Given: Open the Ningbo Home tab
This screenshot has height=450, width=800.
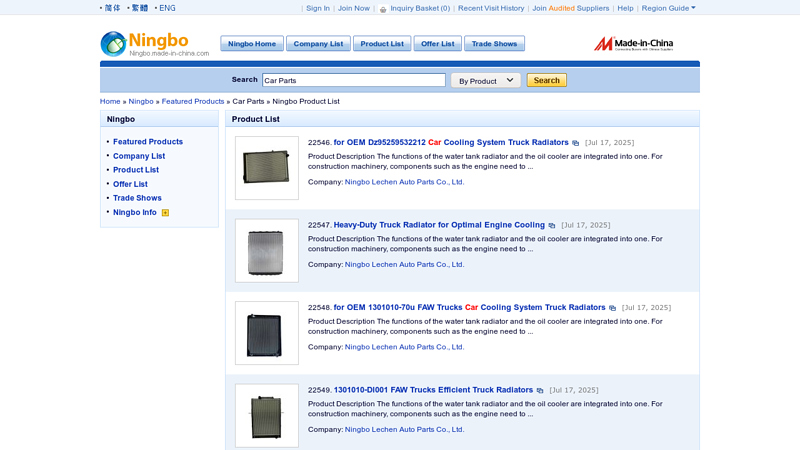Looking at the screenshot, I should tap(252, 44).
